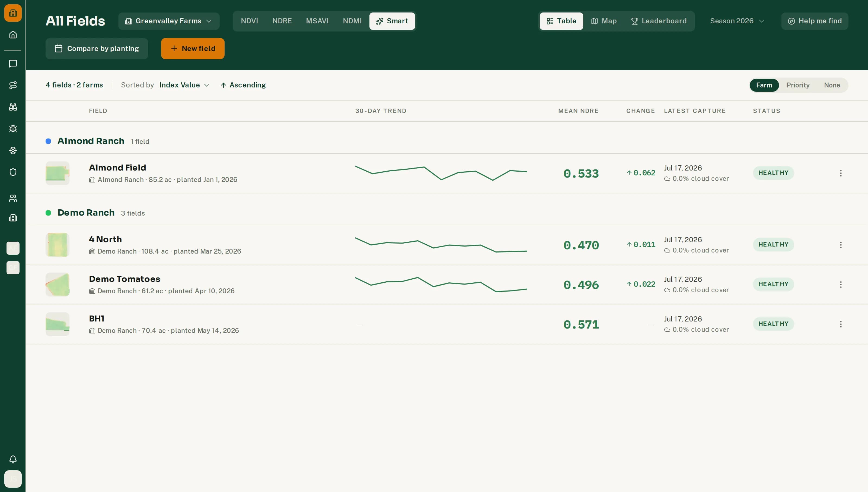
Task: Switch to Leaderboard view
Action: 659,21
